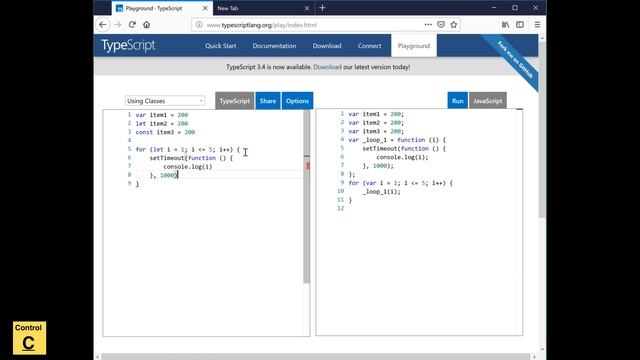Click the Share button
This screenshot has height=360, width=640.
(268, 101)
